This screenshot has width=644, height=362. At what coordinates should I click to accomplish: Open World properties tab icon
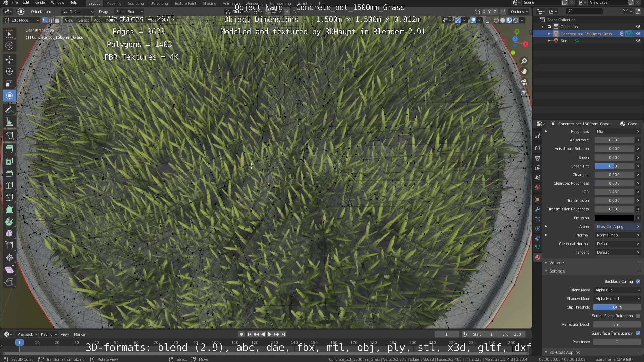pos(538,187)
